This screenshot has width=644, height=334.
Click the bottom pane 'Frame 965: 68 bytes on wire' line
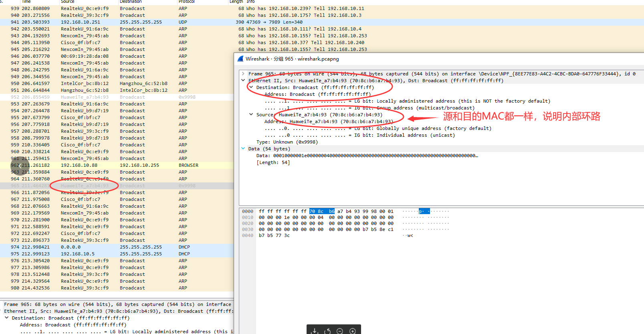click(117, 304)
